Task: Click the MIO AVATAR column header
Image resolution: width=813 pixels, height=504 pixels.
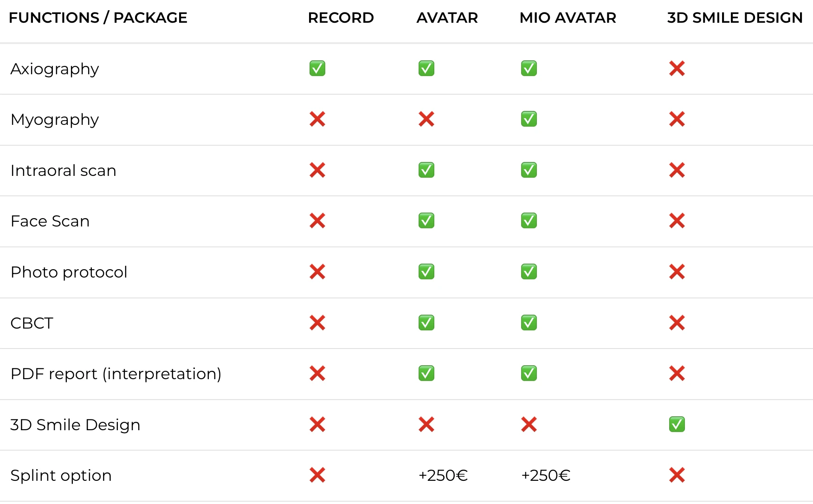Action: click(x=568, y=18)
